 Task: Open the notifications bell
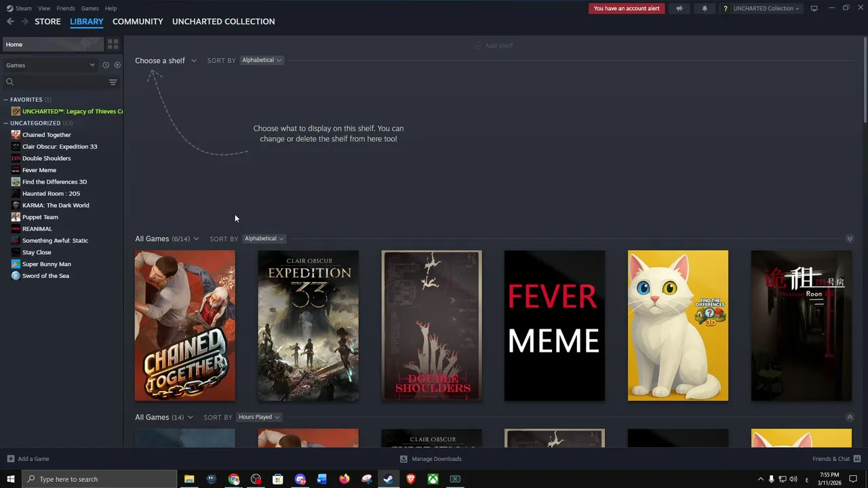(705, 8)
